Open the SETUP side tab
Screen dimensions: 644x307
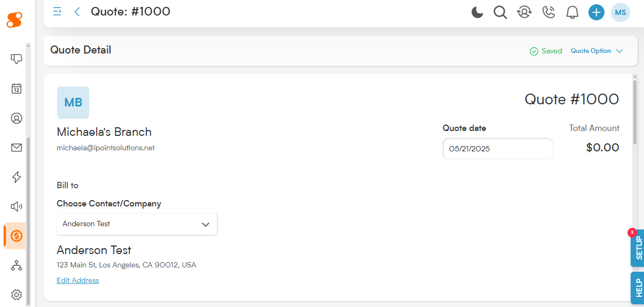point(638,248)
